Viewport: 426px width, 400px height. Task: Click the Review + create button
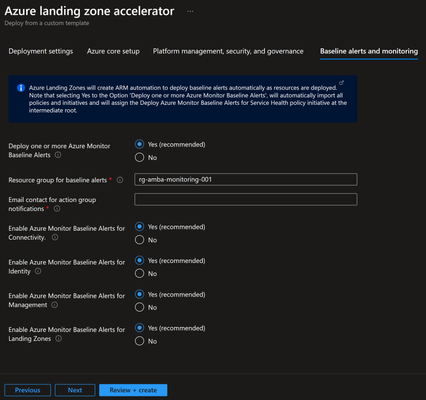(133, 390)
